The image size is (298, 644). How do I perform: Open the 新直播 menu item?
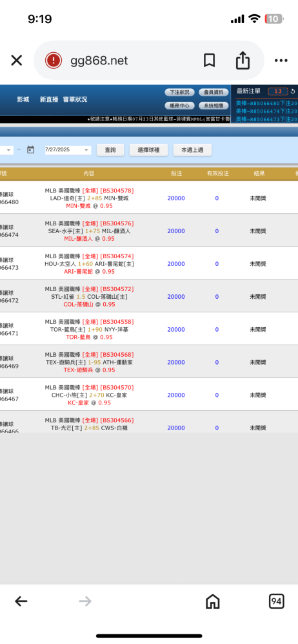pos(49,99)
